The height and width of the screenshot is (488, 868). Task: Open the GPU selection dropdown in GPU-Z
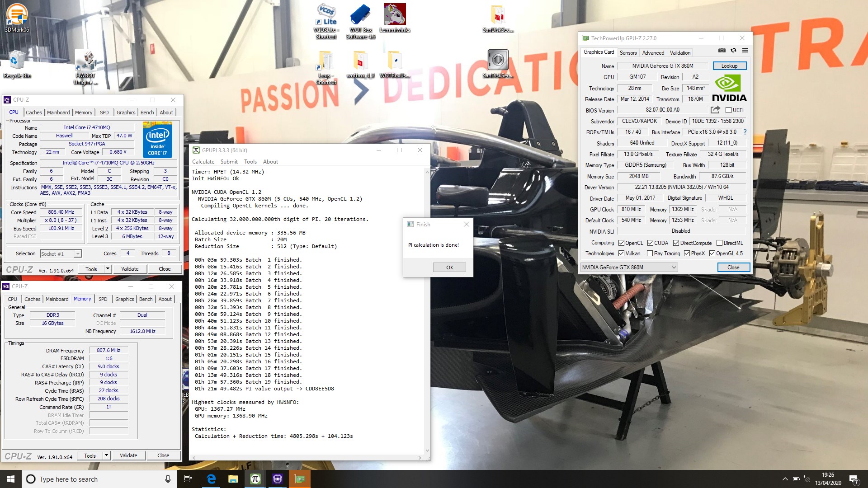629,267
